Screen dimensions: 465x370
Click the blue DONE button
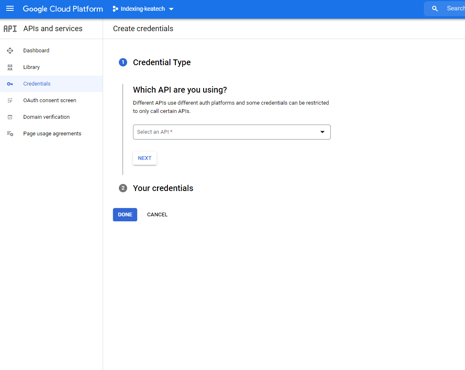[125, 215]
